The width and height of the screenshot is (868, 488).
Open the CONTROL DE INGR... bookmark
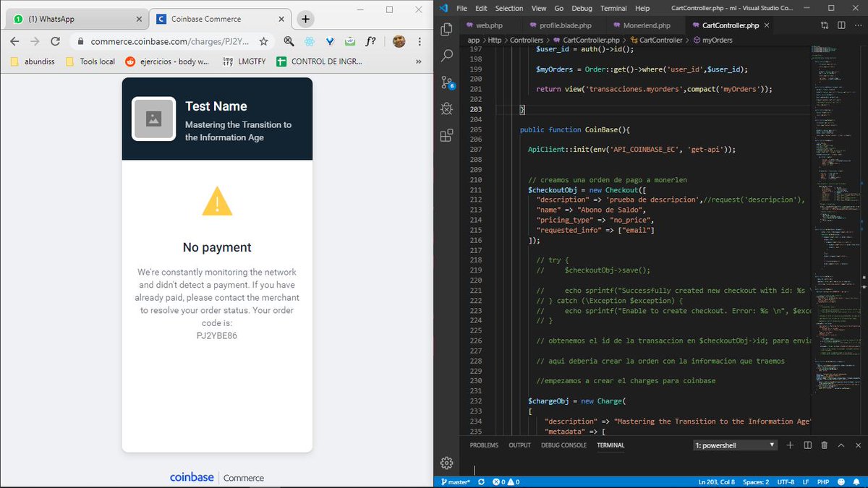pos(318,61)
